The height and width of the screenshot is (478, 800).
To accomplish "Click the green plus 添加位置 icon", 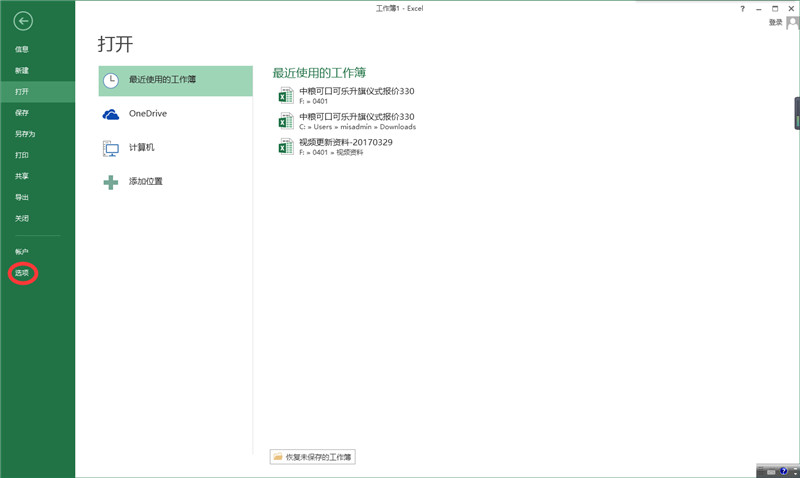I will tap(111, 182).
